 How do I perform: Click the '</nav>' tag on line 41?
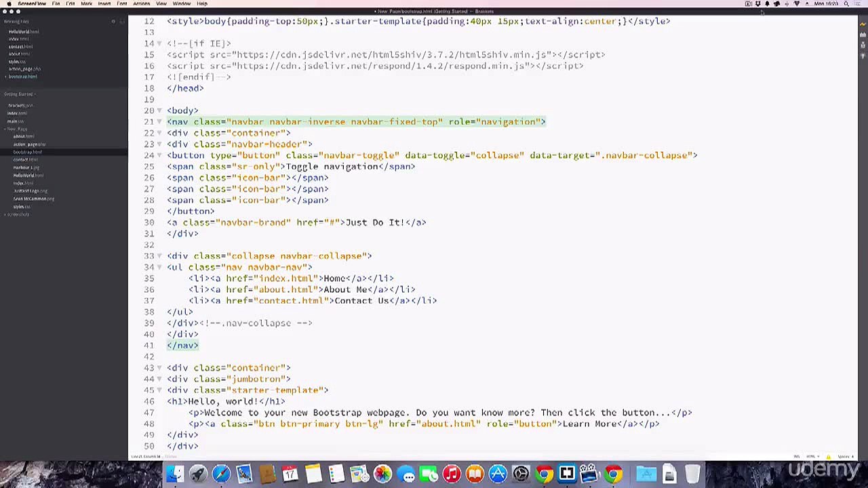pyautogui.click(x=183, y=346)
